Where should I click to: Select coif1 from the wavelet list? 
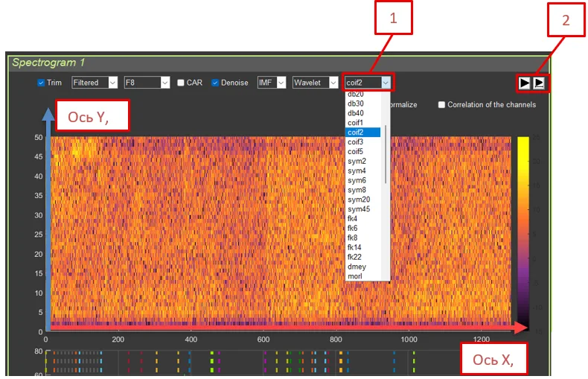click(x=355, y=122)
